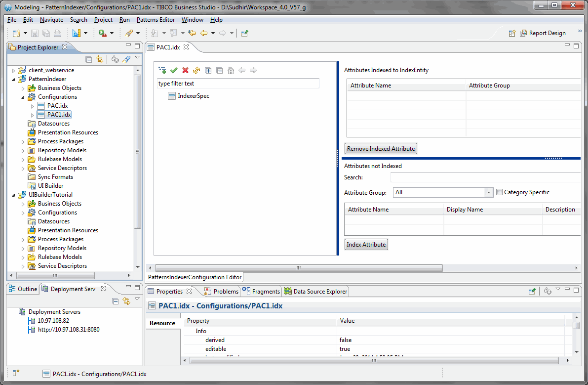
Task: Enable the Category Specific checkbox
Action: tap(499, 192)
